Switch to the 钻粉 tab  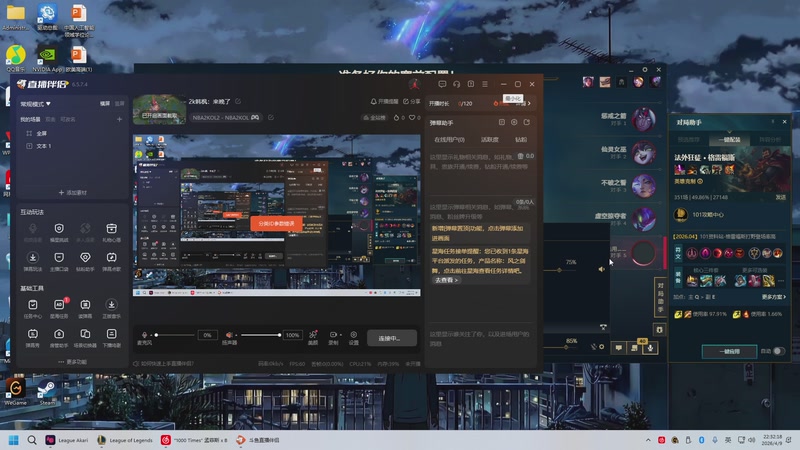click(521, 139)
